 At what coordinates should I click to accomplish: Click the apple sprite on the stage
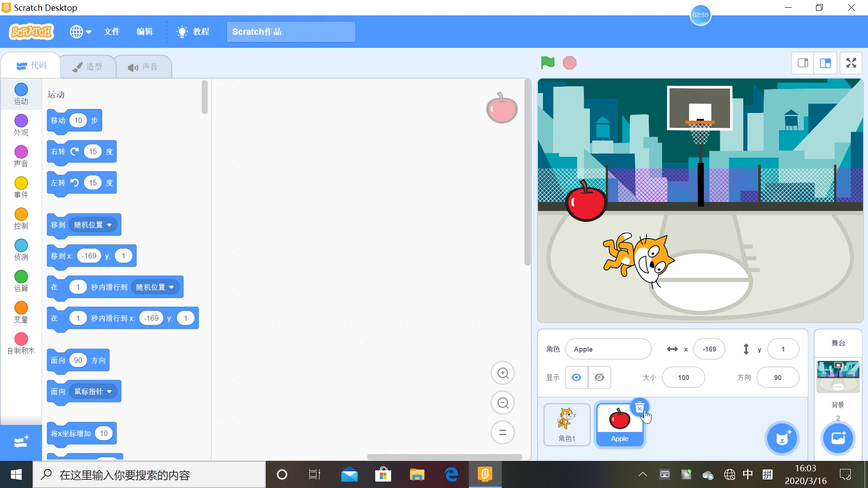coord(586,202)
